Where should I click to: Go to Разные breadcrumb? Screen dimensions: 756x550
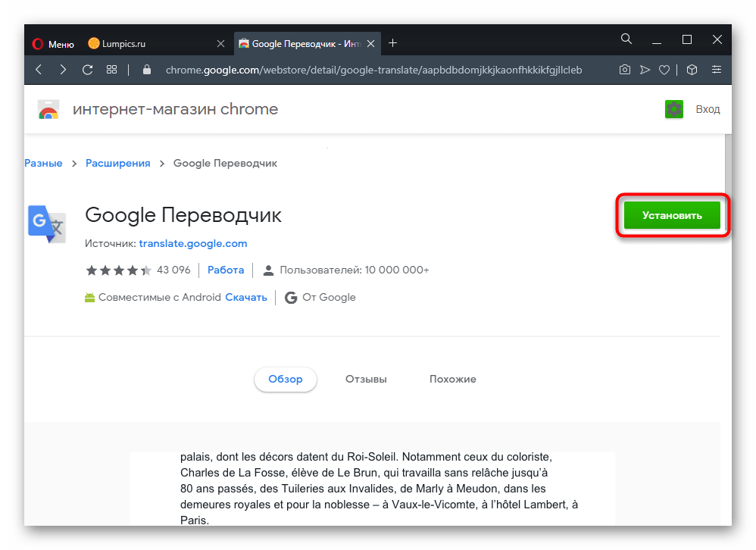pos(43,164)
